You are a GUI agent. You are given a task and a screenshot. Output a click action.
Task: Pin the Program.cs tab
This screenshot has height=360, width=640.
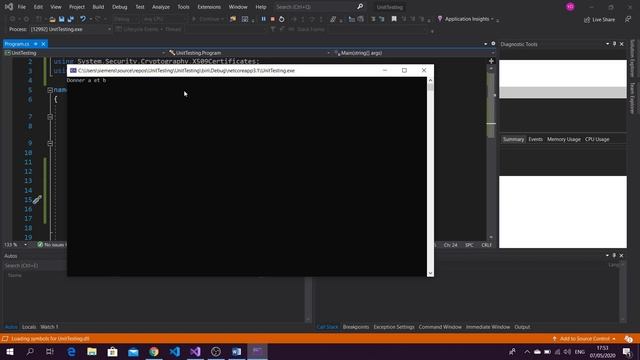[36, 44]
